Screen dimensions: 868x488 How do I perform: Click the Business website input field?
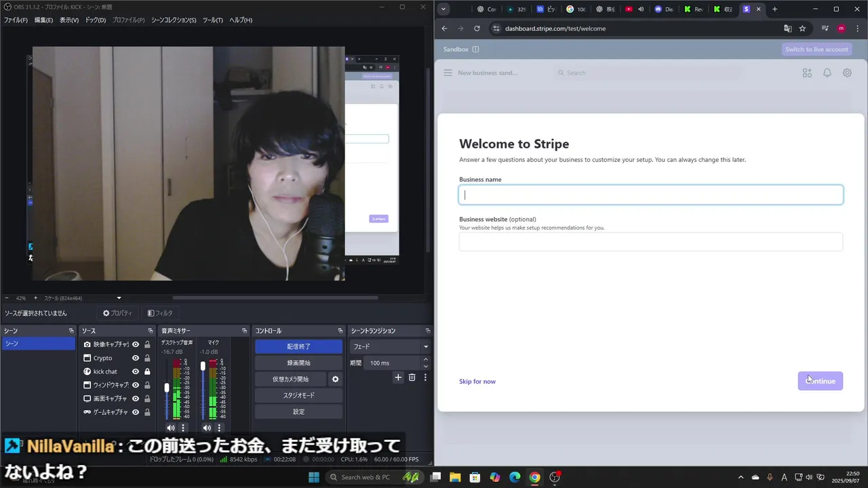point(651,242)
